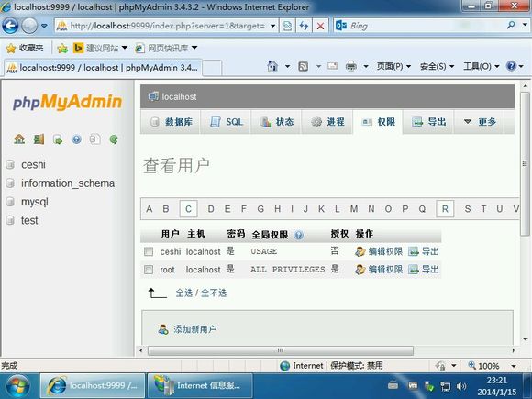Click the add to favorites bar icon
532x399 pixels.
coord(62,49)
